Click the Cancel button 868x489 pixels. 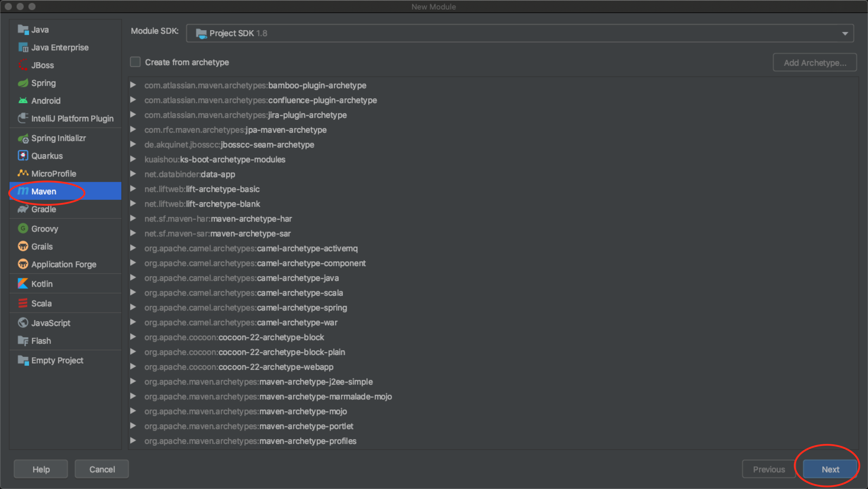point(102,469)
